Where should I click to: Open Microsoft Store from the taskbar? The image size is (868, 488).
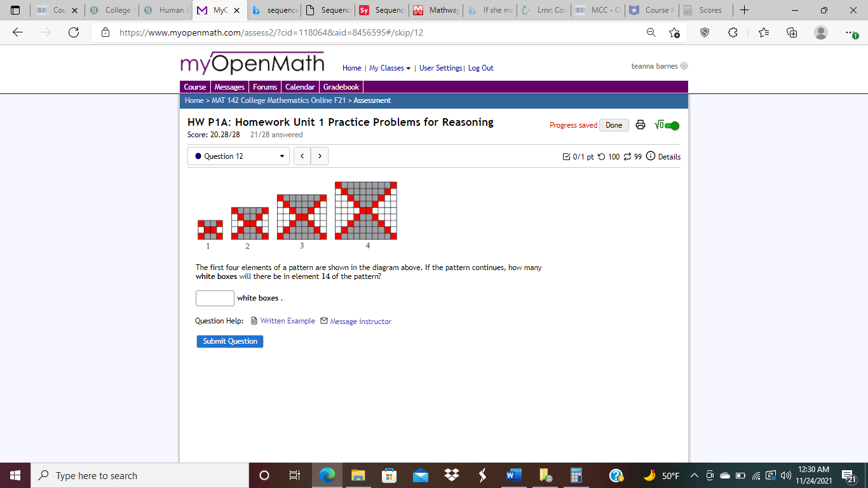389,475
